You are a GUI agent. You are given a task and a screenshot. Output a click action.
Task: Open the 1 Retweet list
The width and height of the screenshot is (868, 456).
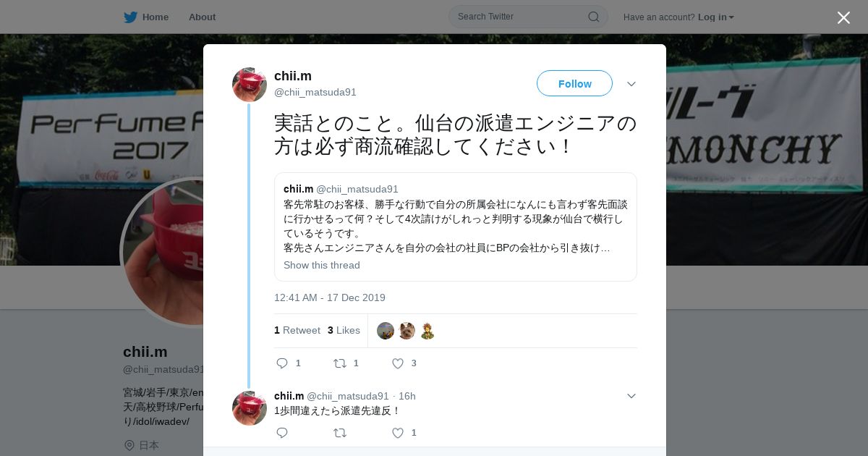pos(297,330)
